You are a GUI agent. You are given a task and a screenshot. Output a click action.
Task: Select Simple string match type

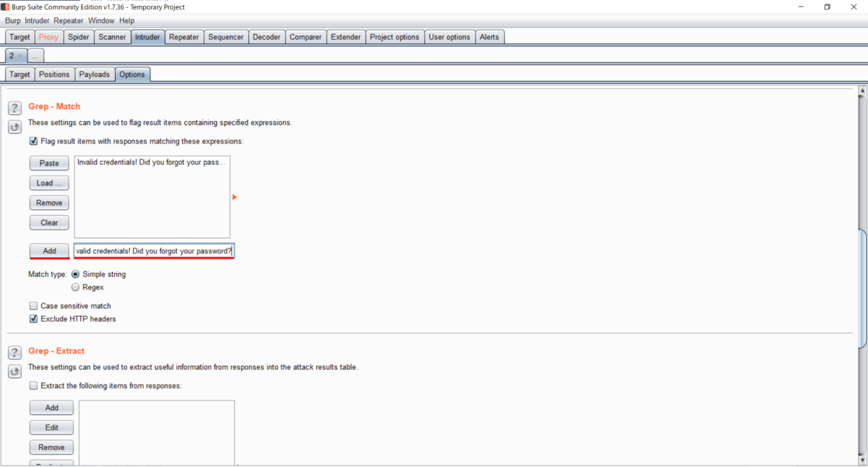coord(75,274)
